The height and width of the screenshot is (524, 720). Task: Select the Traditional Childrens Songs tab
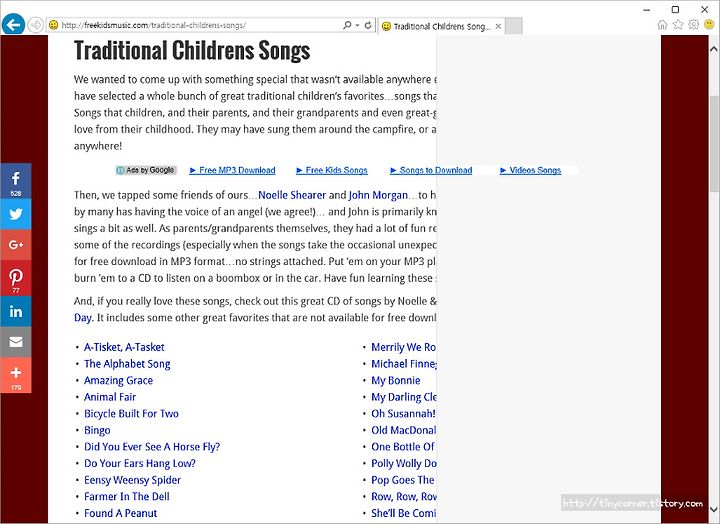(x=441, y=26)
